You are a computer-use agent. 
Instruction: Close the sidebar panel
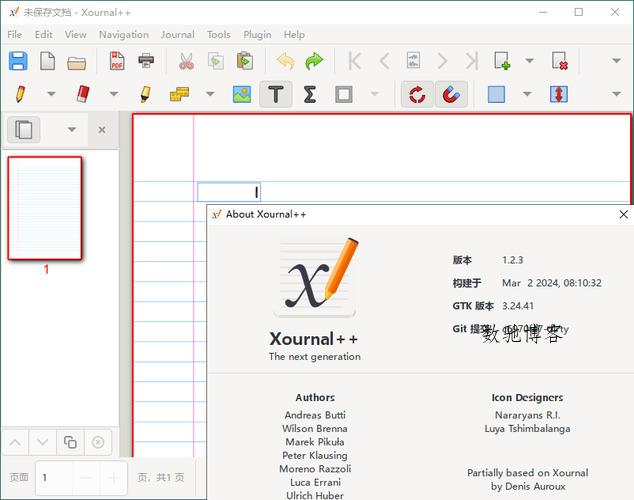102,130
